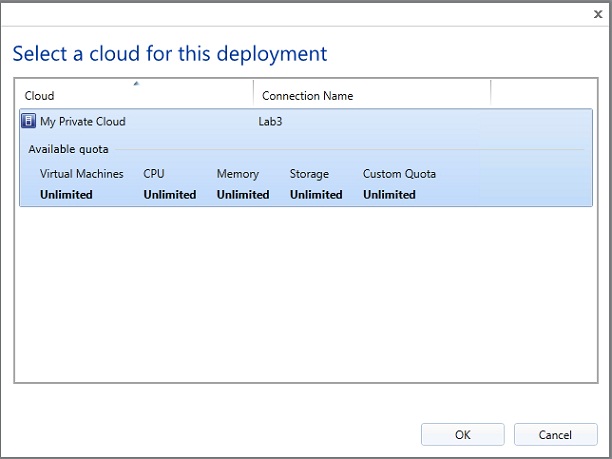
Task: Click Unlimited value under Storage
Action: pyautogui.click(x=316, y=194)
